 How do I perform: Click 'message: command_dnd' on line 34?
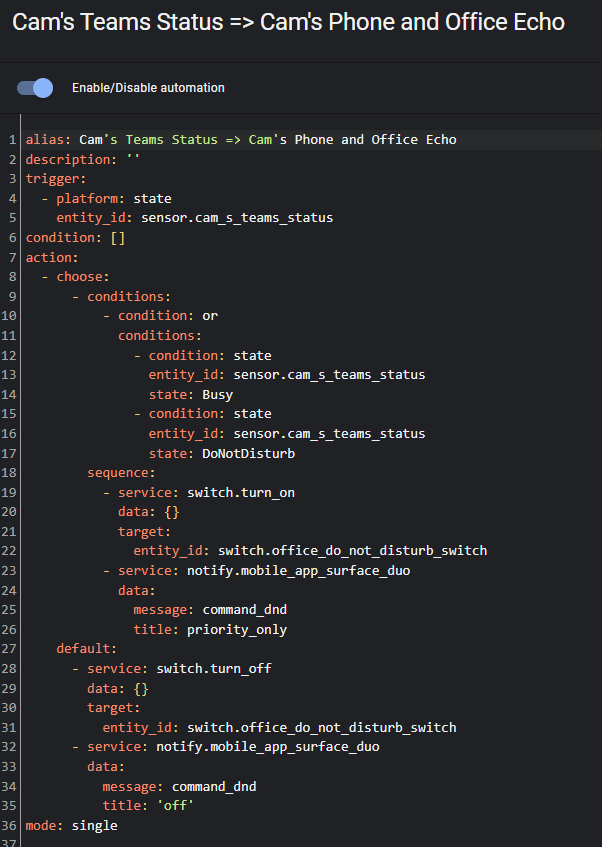click(x=179, y=787)
